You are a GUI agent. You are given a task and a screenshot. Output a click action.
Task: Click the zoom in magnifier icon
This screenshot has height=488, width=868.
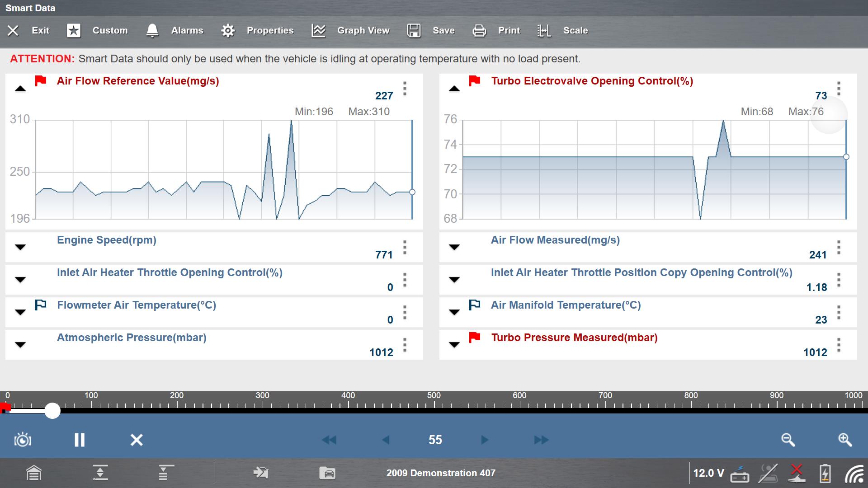click(x=844, y=440)
